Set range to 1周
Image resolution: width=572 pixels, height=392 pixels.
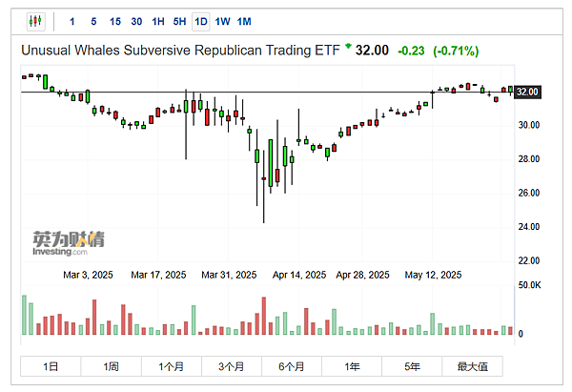111,366
